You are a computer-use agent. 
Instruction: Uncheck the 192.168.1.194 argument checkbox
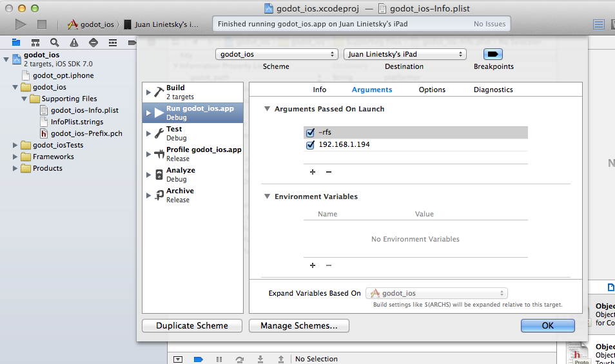point(310,145)
